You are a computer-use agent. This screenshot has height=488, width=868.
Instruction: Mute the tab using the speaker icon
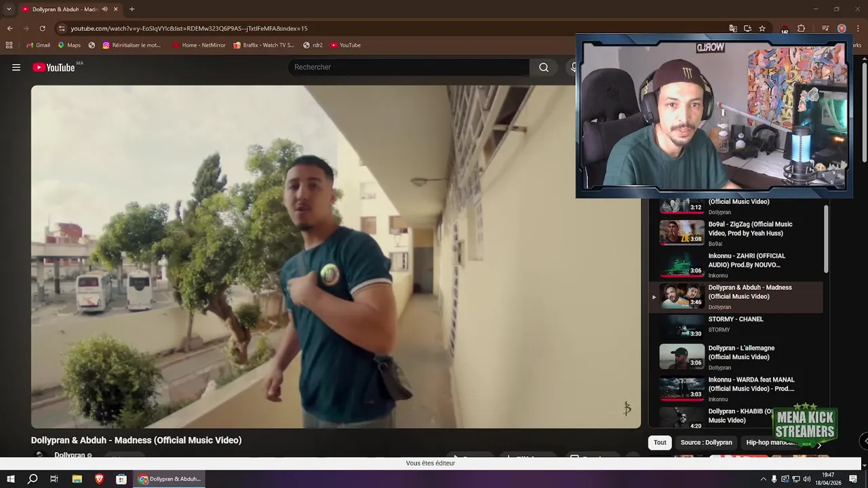tap(104, 9)
